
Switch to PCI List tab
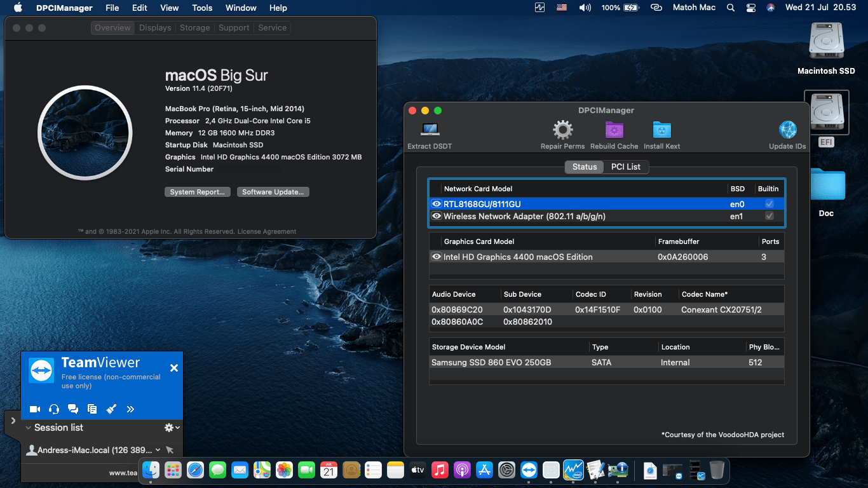[626, 166]
